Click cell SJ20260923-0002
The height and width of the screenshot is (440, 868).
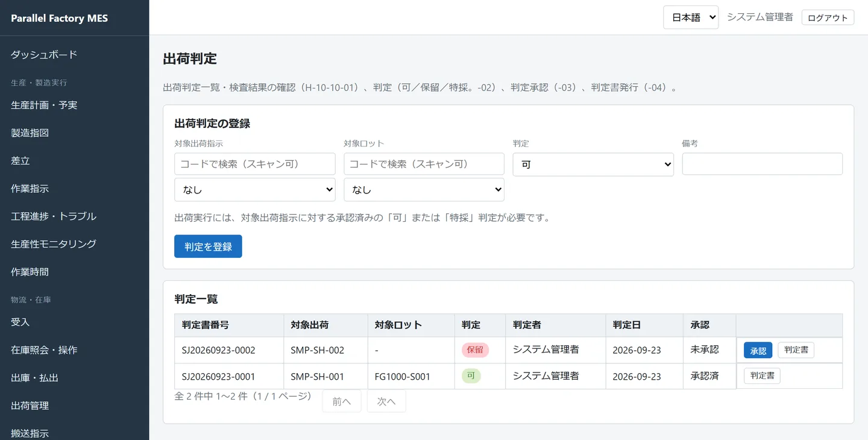229,350
